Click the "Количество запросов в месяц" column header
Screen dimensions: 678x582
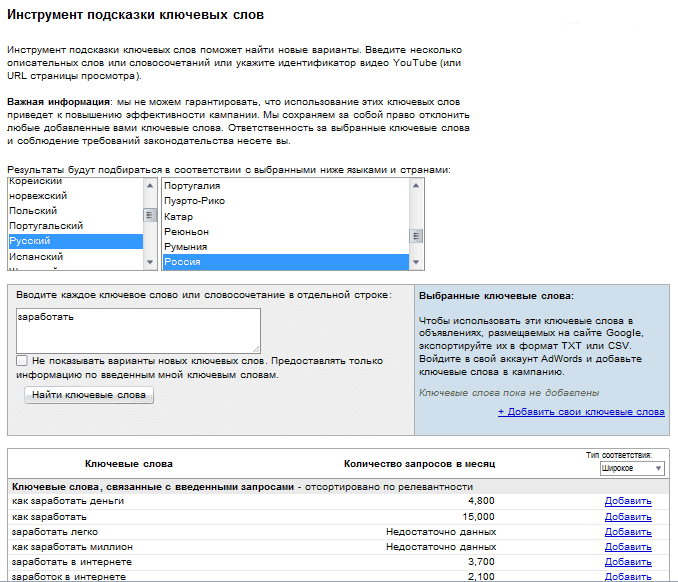(x=419, y=464)
